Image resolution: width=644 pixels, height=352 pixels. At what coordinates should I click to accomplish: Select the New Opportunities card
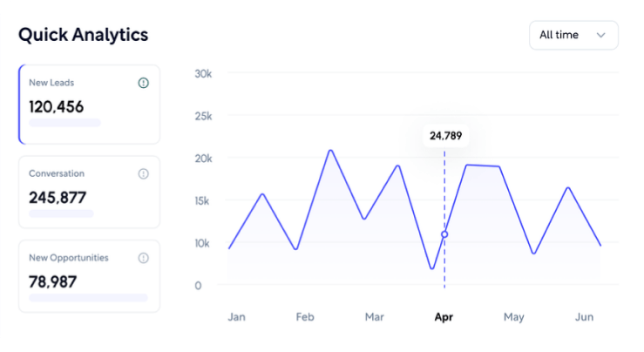click(90, 275)
